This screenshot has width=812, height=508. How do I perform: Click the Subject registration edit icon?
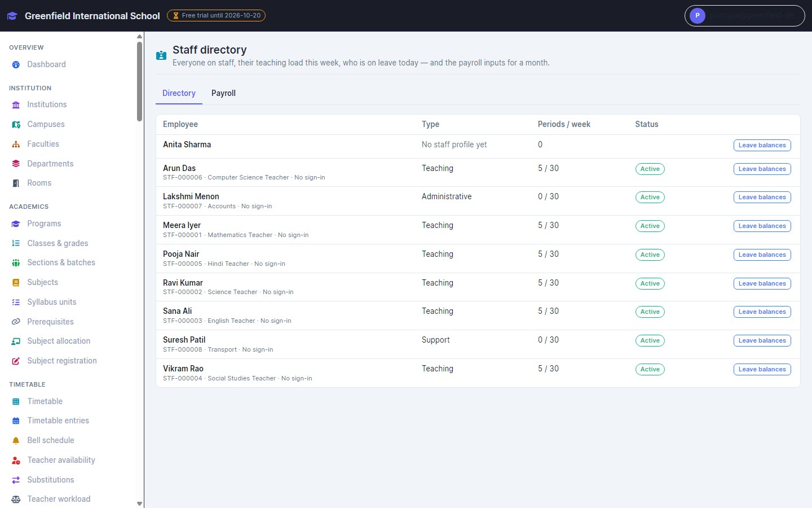click(x=16, y=361)
